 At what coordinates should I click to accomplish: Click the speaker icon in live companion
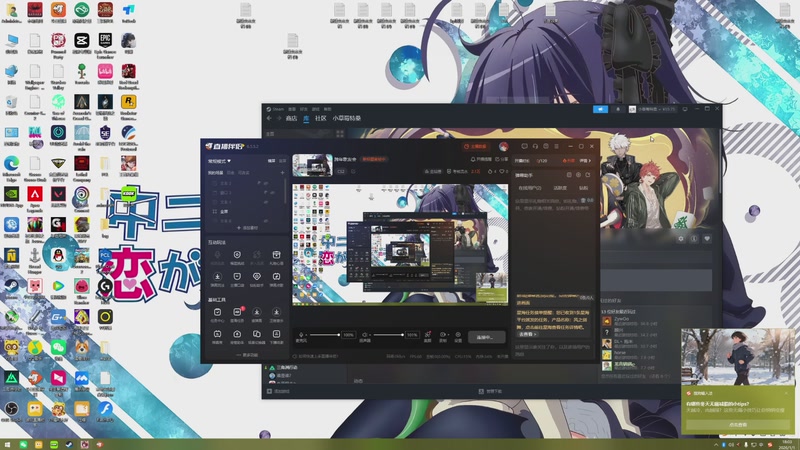365,335
